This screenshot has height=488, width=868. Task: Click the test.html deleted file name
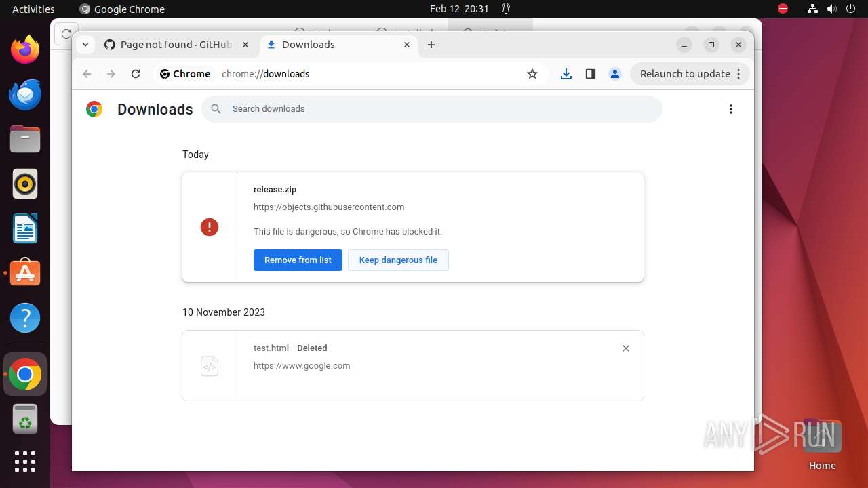pyautogui.click(x=271, y=348)
